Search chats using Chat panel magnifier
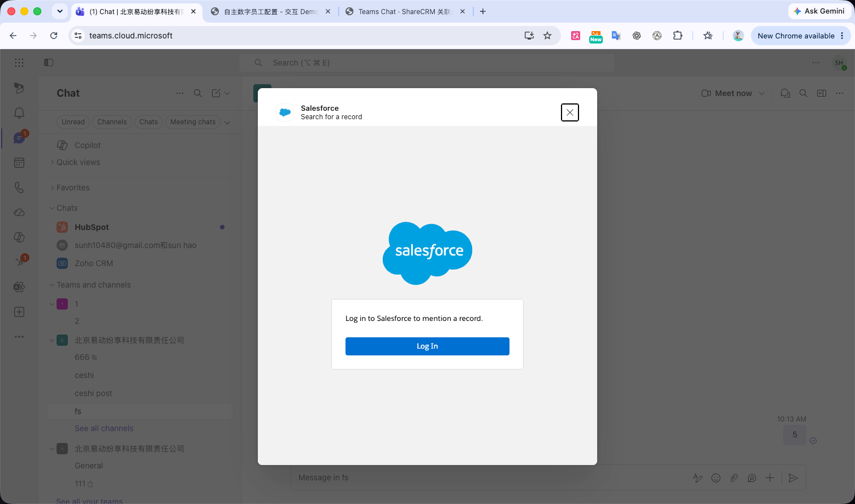 [x=198, y=93]
